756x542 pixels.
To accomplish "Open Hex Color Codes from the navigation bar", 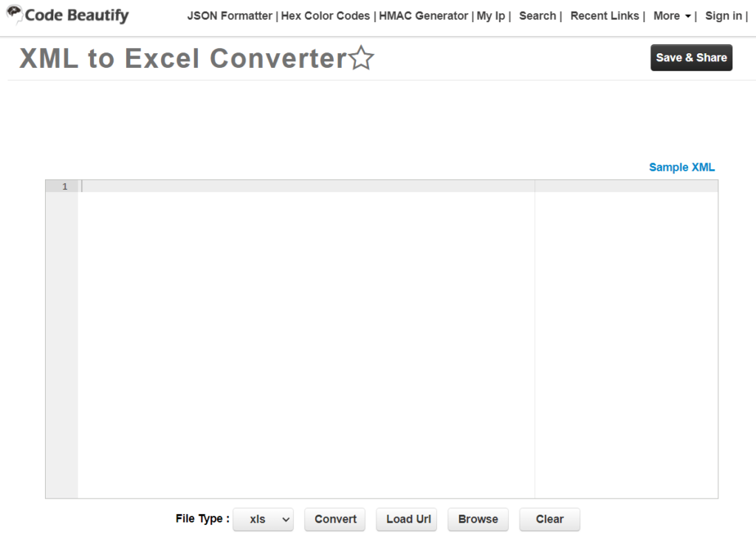I will coord(325,16).
